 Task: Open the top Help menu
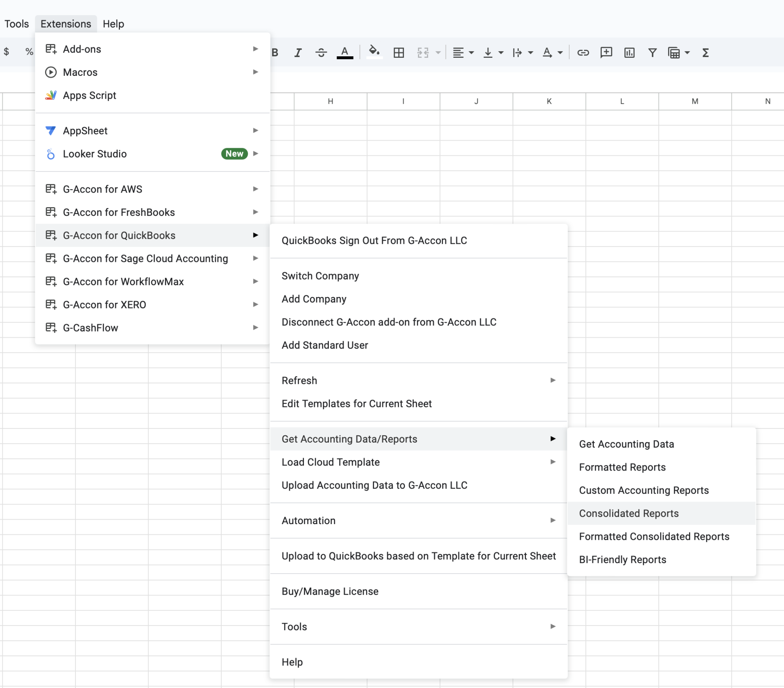click(113, 24)
